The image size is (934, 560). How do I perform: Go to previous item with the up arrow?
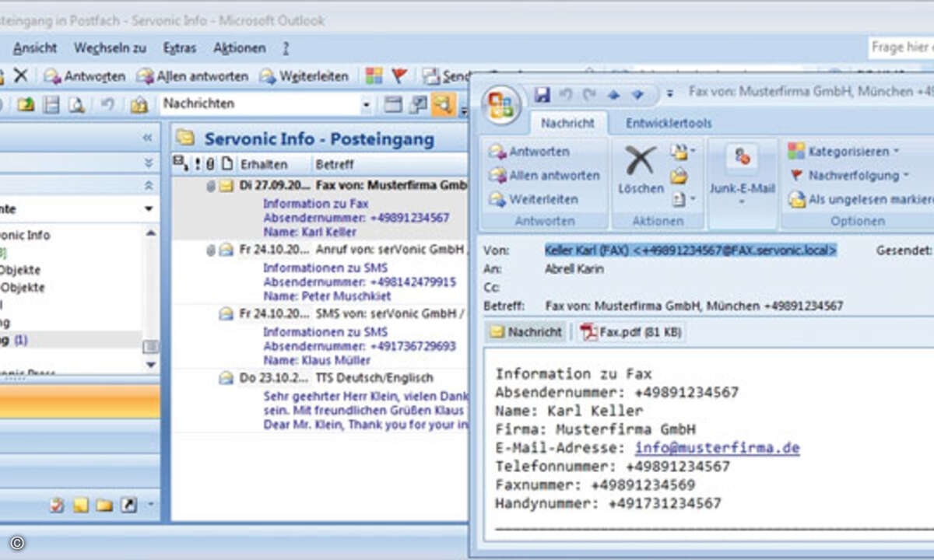click(613, 95)
